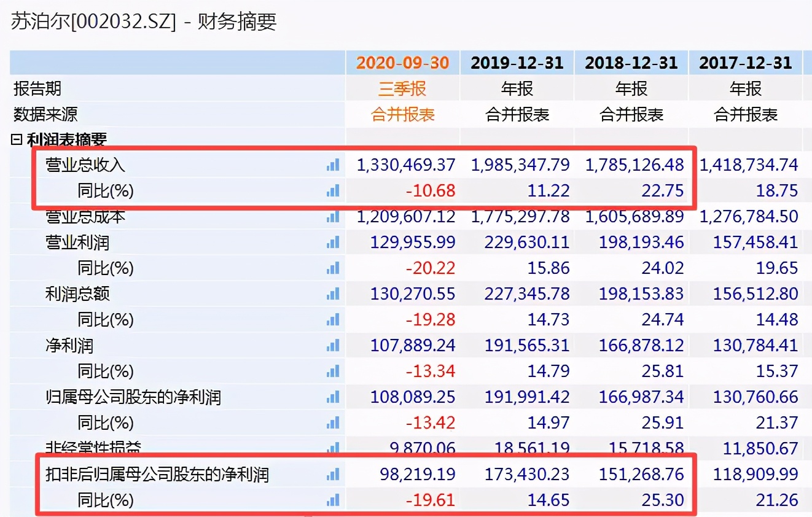Click the total cost value 1,276,784.50

click(749, 217)
